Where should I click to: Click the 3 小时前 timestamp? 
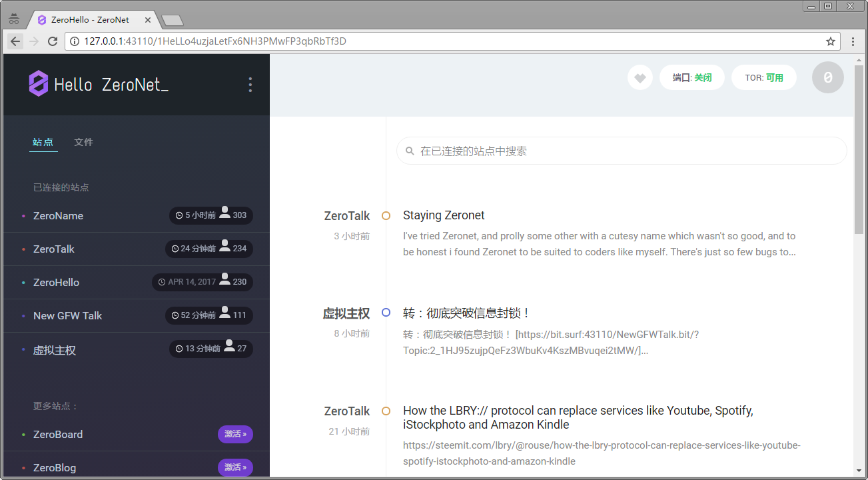(352, 236)
